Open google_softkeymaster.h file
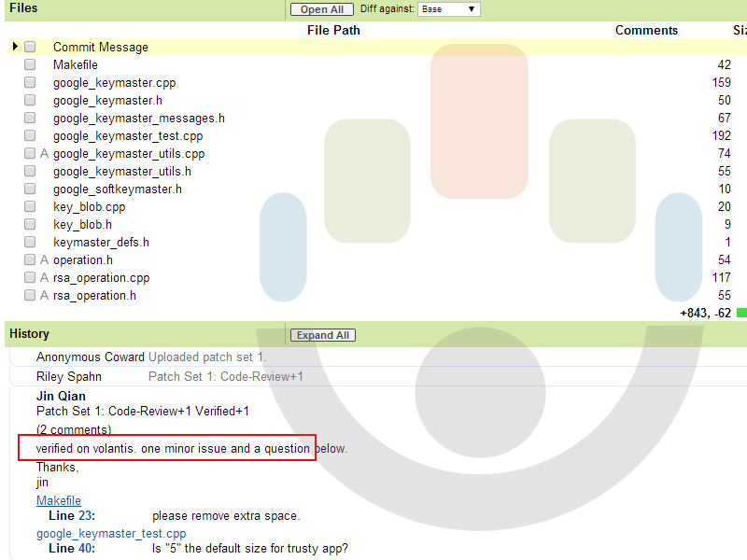The image size is (747, 560). pos(118,189)
